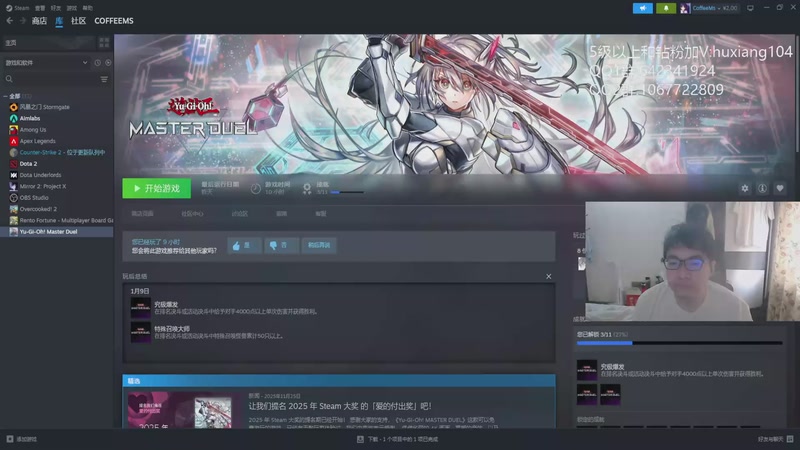The height and width of the screenshot is (450, 800).
Task: Click the thumbs-down not recommend button
Action: [282, 245]
